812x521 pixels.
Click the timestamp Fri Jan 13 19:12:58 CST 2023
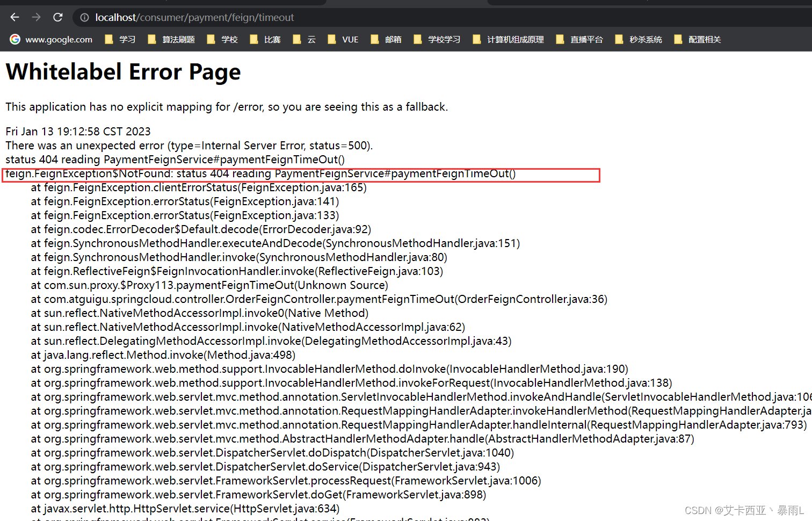(x=78, y=132)
